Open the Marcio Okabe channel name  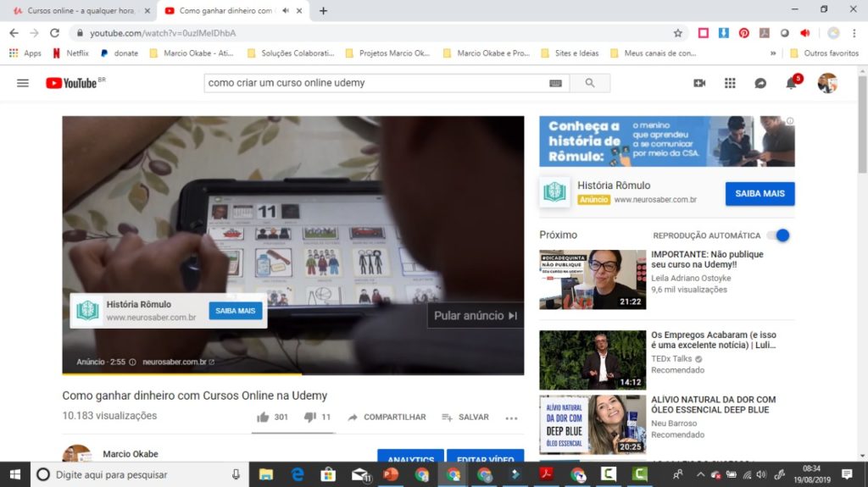click(x=130, y=454)
